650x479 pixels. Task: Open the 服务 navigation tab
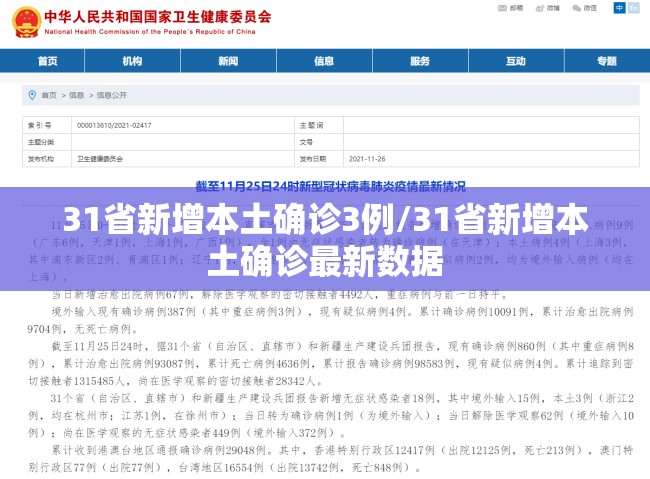tap(420, 61)
